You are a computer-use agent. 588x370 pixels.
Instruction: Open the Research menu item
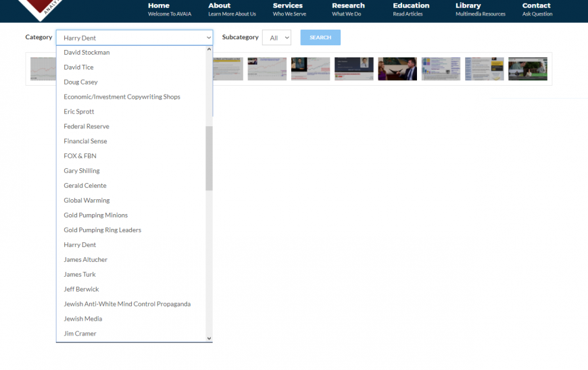(x=348, y=9)
